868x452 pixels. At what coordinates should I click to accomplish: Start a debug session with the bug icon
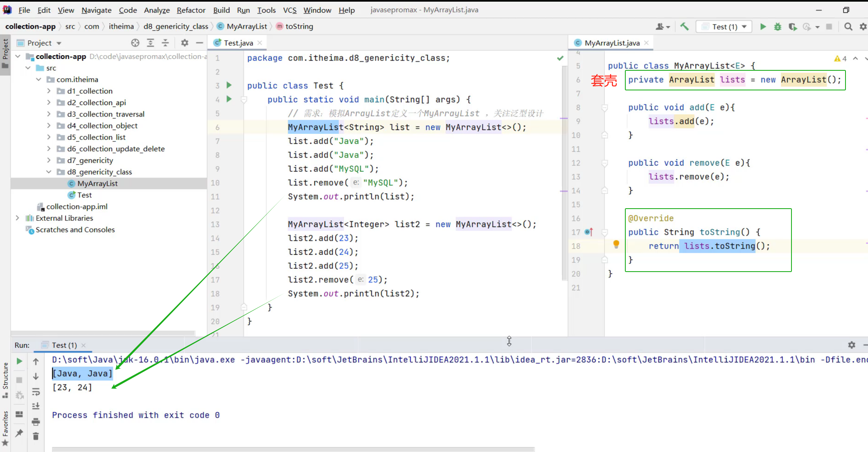click(778, 27)
